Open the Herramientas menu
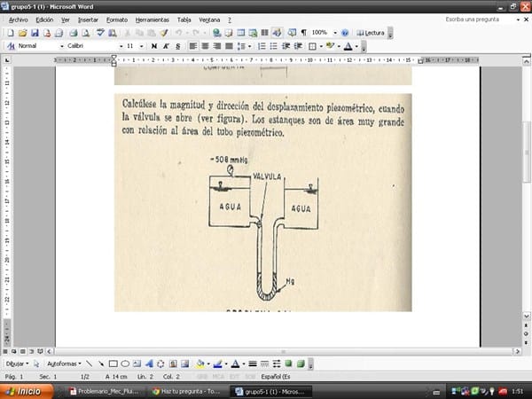Image resolution: width=532 pixels, height=399 pixels. [x=153, y=19]
